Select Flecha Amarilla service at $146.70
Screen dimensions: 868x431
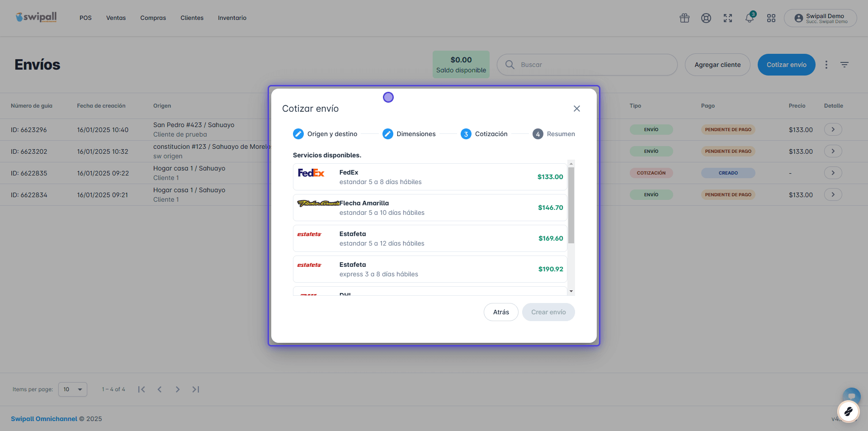point(430,208)
